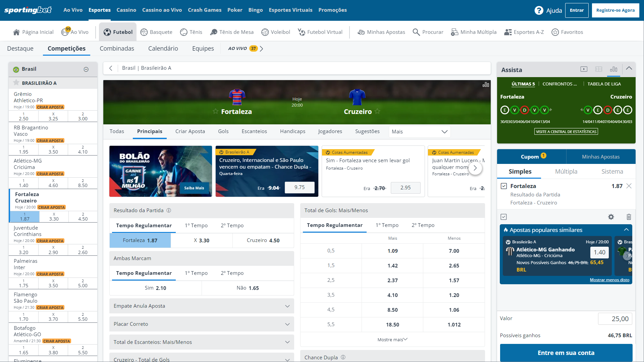644x362 pixels.
Task: Select the Tênis sport
Action: 191,32
